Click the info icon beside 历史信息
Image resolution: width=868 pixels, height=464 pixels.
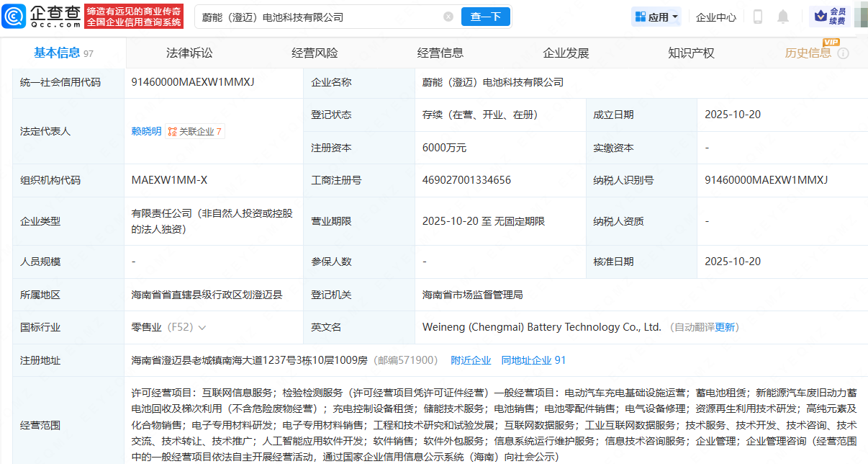click(843, 53)
